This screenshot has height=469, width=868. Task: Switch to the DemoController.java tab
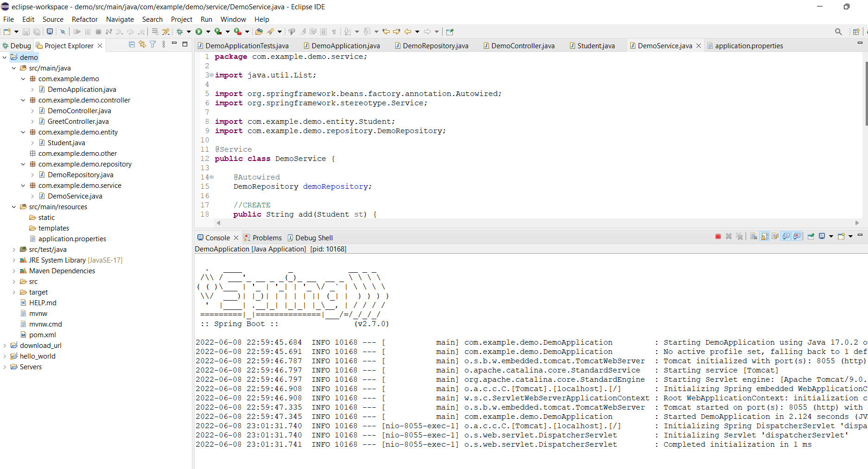[519, 45]
